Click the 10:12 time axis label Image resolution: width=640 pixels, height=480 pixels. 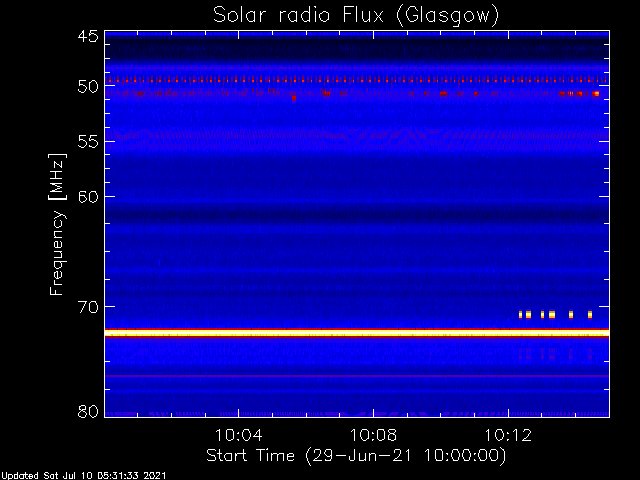[508, 435]
